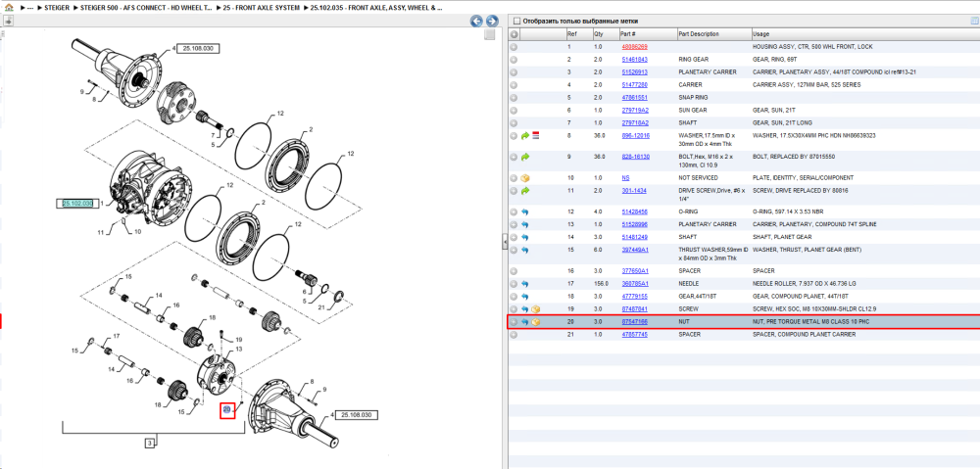Expand collapsed breadcrumb ellipsis
980x469 pixels.
(30, 8)
